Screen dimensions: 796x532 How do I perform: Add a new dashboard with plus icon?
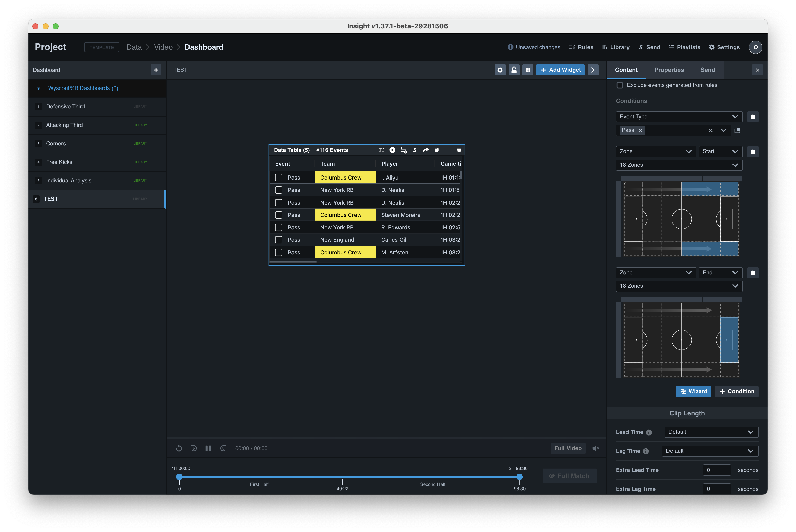(156, 70)
